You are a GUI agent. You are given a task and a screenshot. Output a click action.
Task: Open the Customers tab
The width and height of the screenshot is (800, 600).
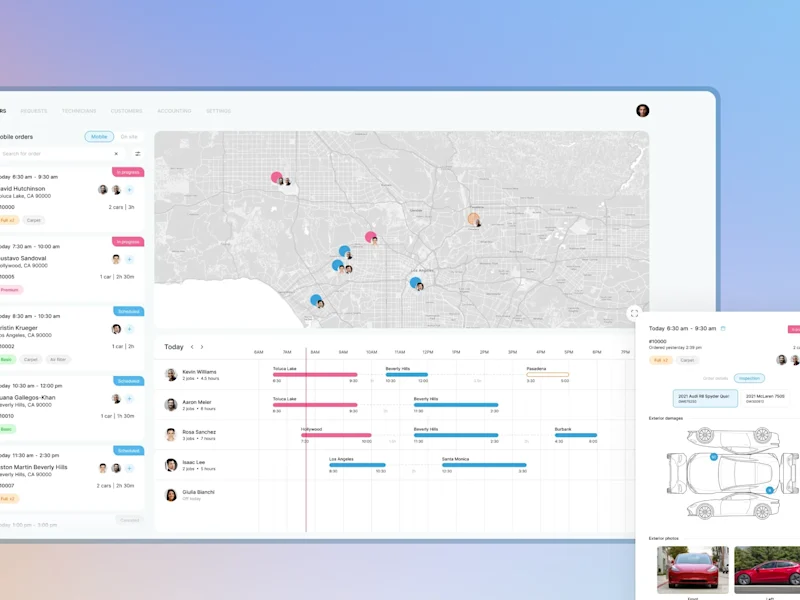[127, 111]
